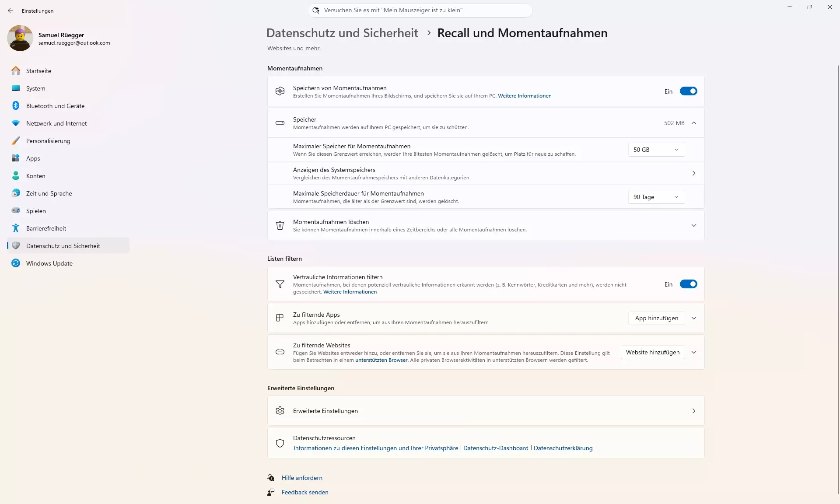The height and width of the screenshot is (504, 840).
Task: Open the 90 Tage retention dropdown
Action: (x=656, y=197)
